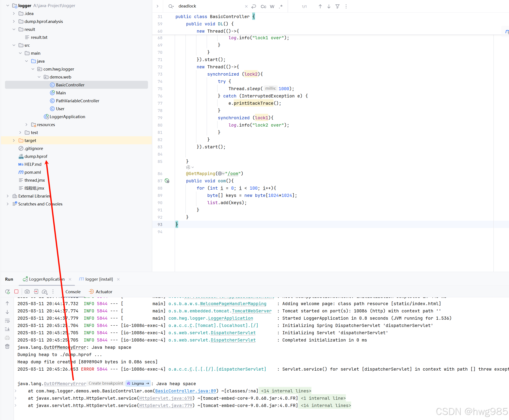The width and height of the screenshot is (509, 420).
Task: Stop the running application
Action: [17, 291]
